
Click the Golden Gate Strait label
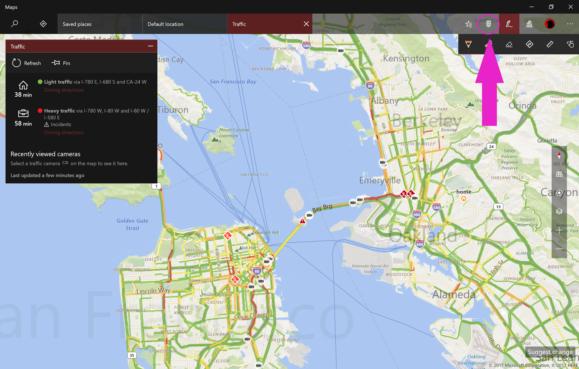coord(132,224)
